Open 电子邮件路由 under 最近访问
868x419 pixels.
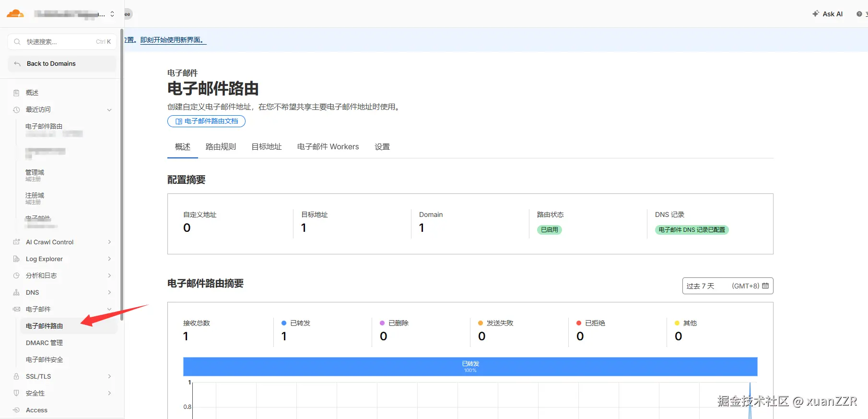point(44,126)
